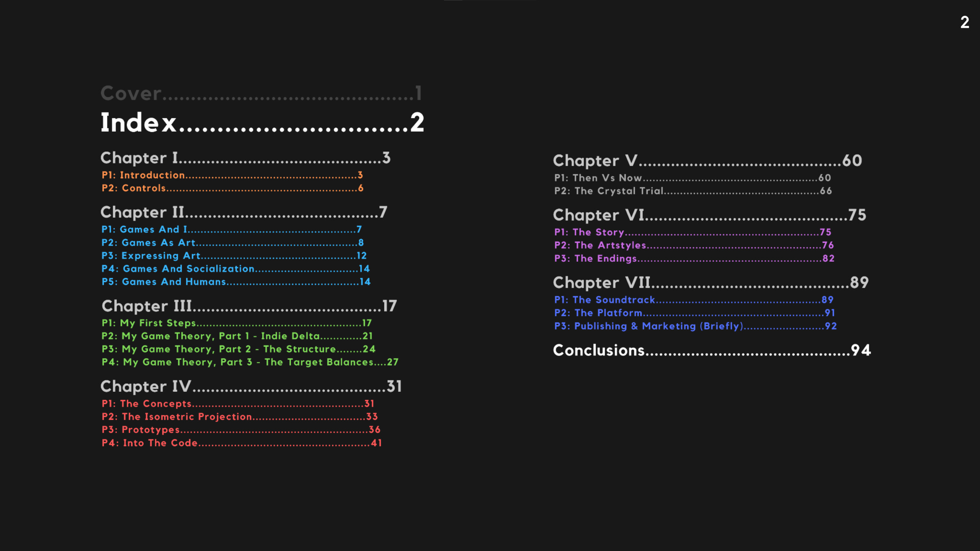The image size is (980, 551).
Task: Open P2: Controls entry
Action: coord(232,188)
